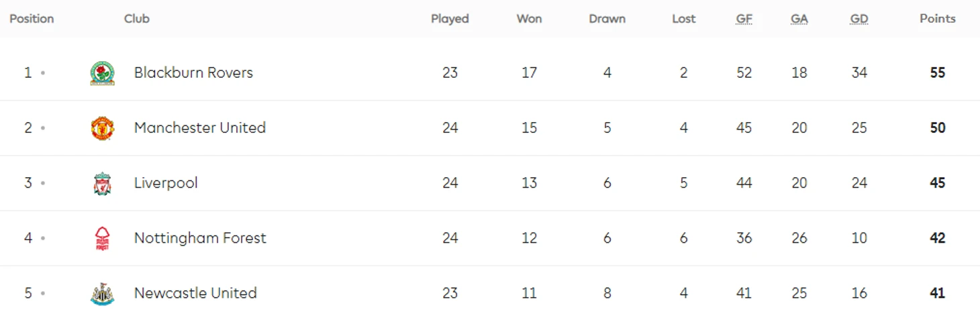The width and height of the screenshot is (980, 320).
Task: Click the Won column header
Action: pos(529,19)
